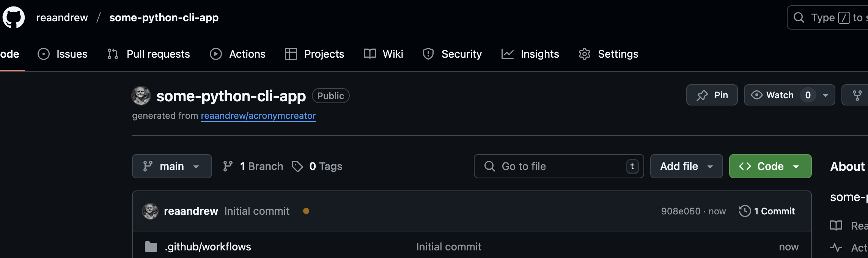
Task: Click the Activity pulse icon in About sidebar
Action: (x=836, y=248)
